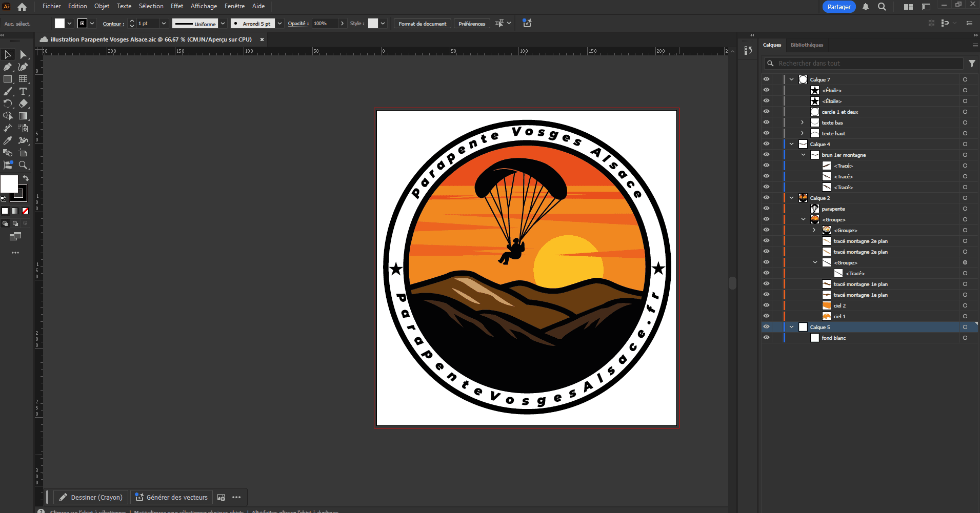Image resolution: width=980 pixels, height=513 pixels.
Task: Click the Partager button
Action: tap(839, 7)
